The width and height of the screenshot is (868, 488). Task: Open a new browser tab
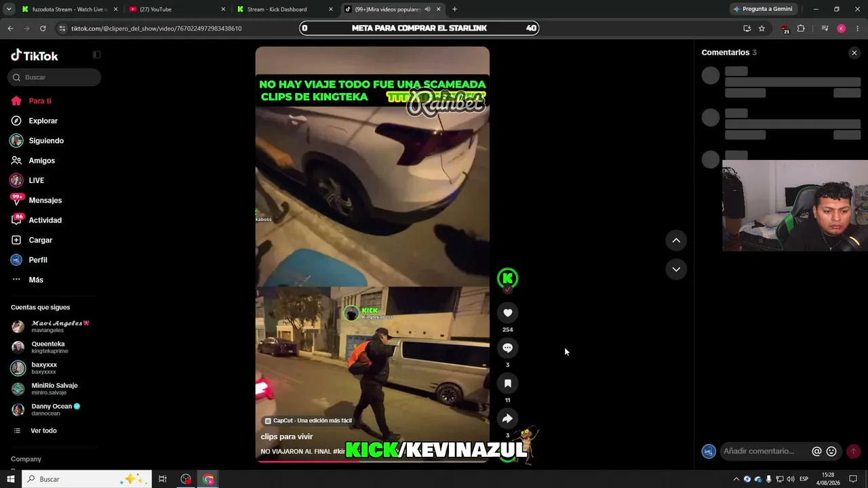[x=454, y=9]
